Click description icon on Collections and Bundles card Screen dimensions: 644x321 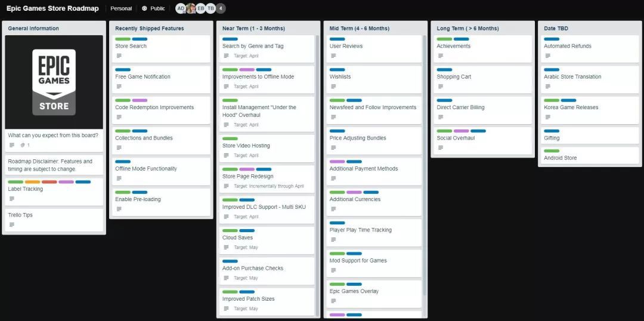pos(119,147)
